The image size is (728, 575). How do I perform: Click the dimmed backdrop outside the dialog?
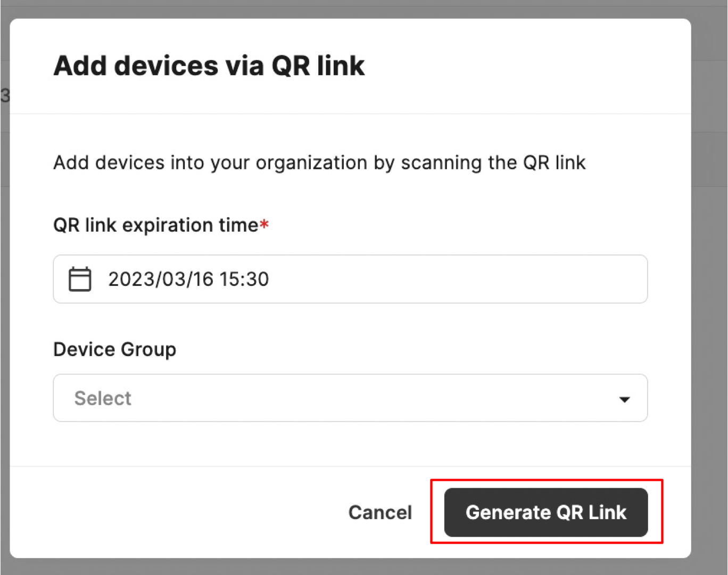point(710,266)
